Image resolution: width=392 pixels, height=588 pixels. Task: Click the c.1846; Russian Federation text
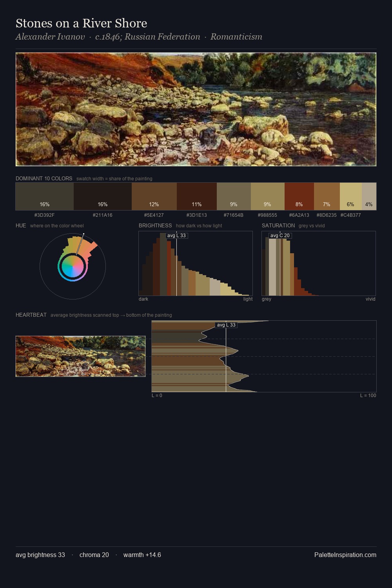pos(148,37)
